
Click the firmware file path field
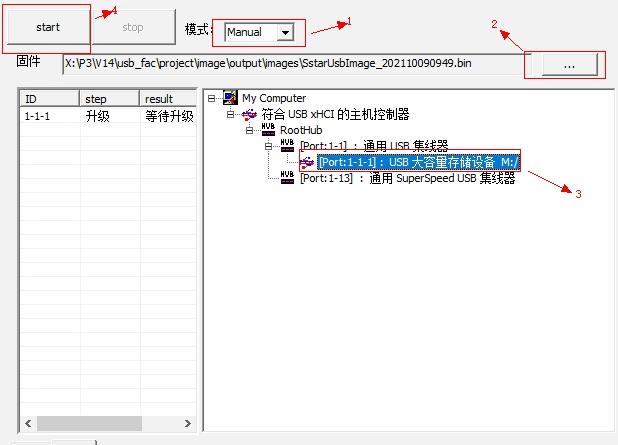tap(290, 64)
